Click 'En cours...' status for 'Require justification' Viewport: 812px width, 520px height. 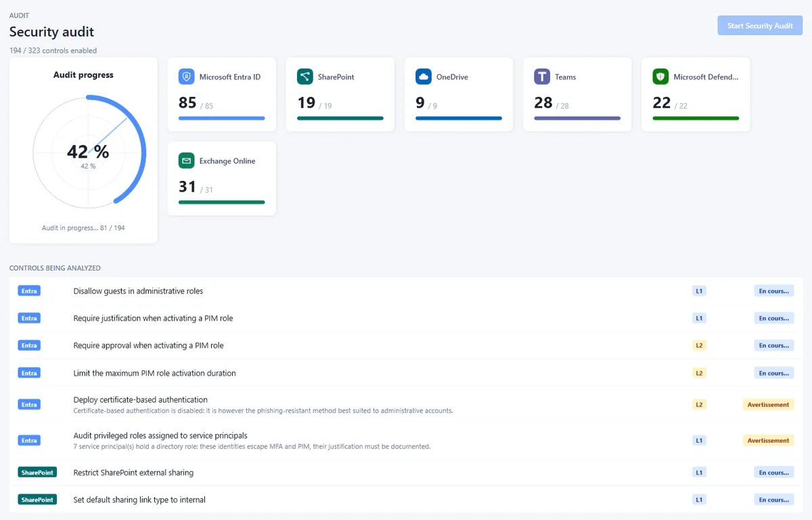774,318
